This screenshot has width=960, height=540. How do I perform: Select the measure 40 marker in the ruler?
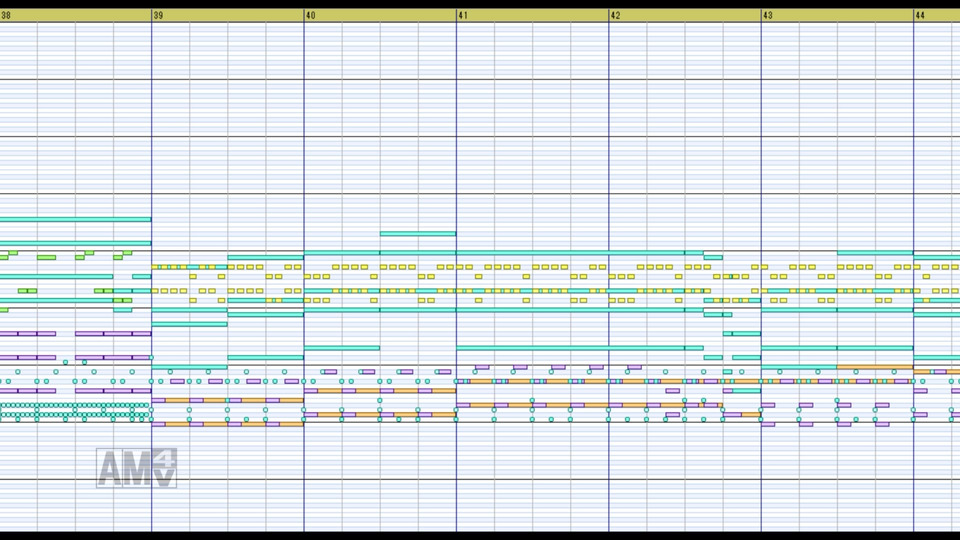pos(311,15)
